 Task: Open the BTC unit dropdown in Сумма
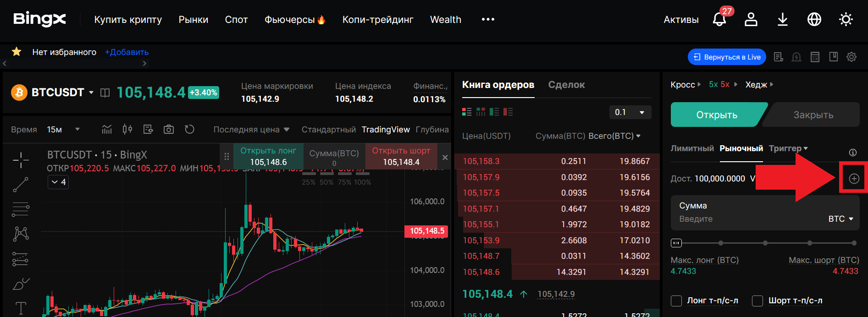pos(840,219)
